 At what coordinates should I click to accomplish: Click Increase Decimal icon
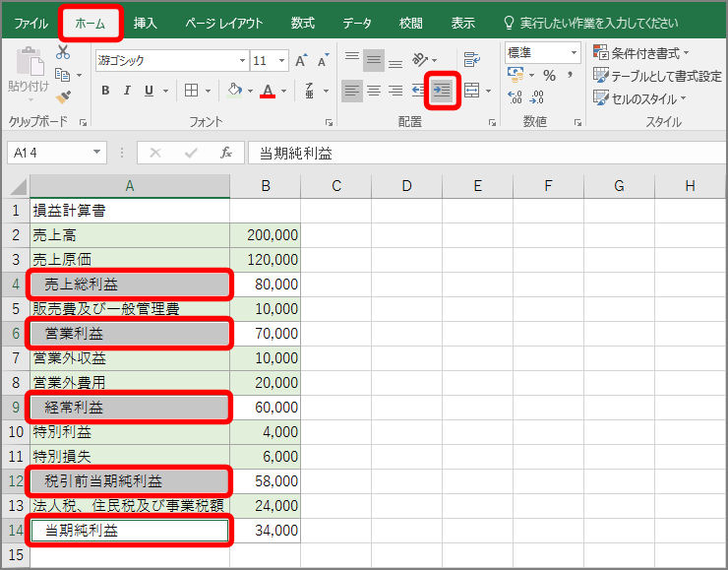click(x=515, y=97)
